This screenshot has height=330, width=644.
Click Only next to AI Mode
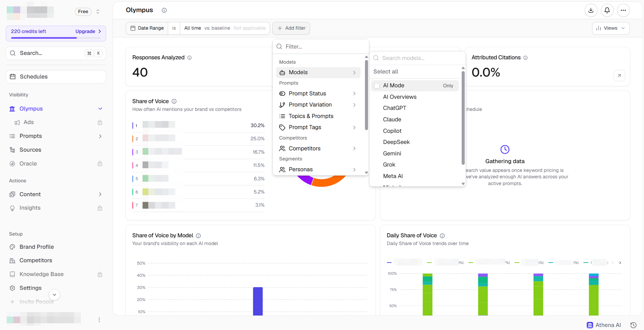coord(448,86)
